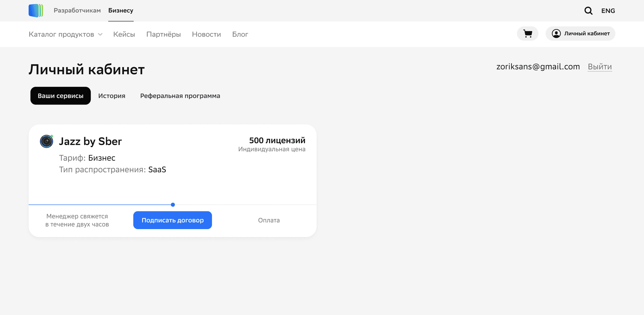
Task: Navigate to Новости
Action: tap(206, 34)
